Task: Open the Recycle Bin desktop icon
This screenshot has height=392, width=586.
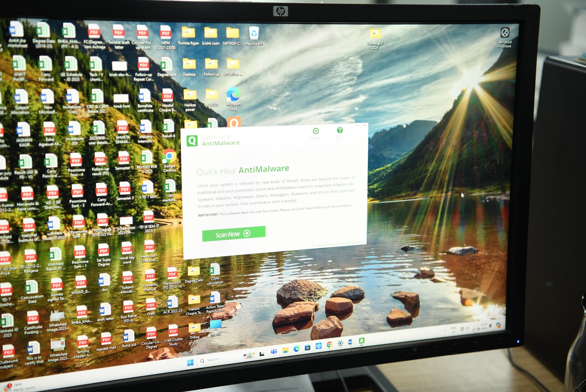Action: (x=254, y=34)
